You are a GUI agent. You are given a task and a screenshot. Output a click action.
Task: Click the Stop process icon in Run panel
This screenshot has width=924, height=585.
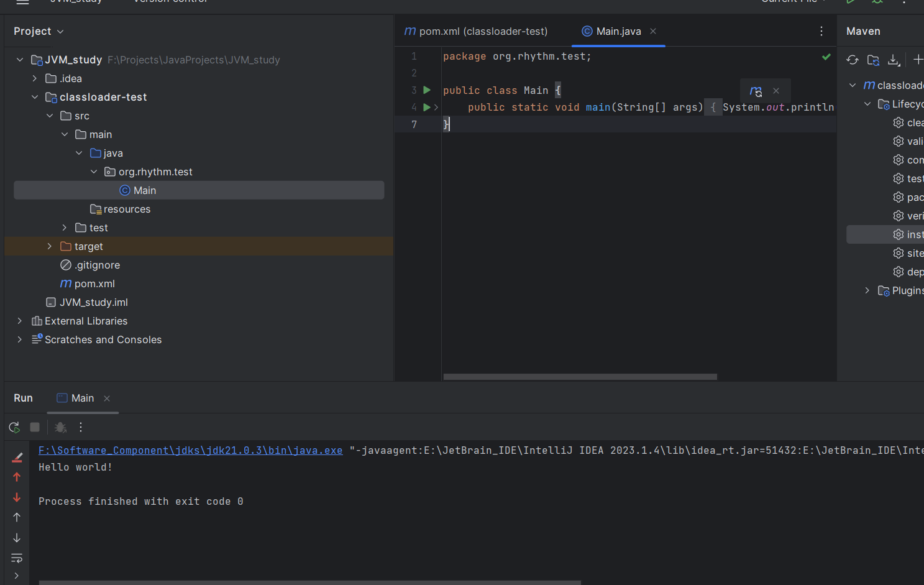coord(35,427)
